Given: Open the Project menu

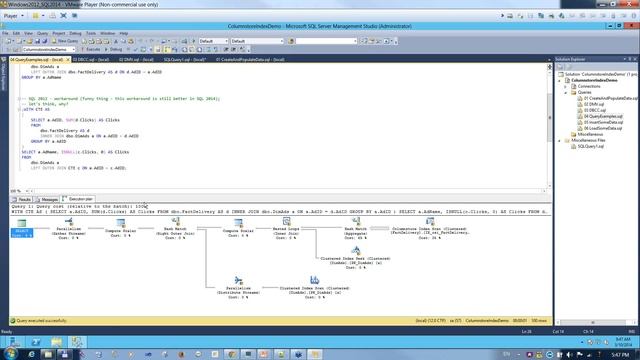Looking at the screenshot, I should [59, 33].
